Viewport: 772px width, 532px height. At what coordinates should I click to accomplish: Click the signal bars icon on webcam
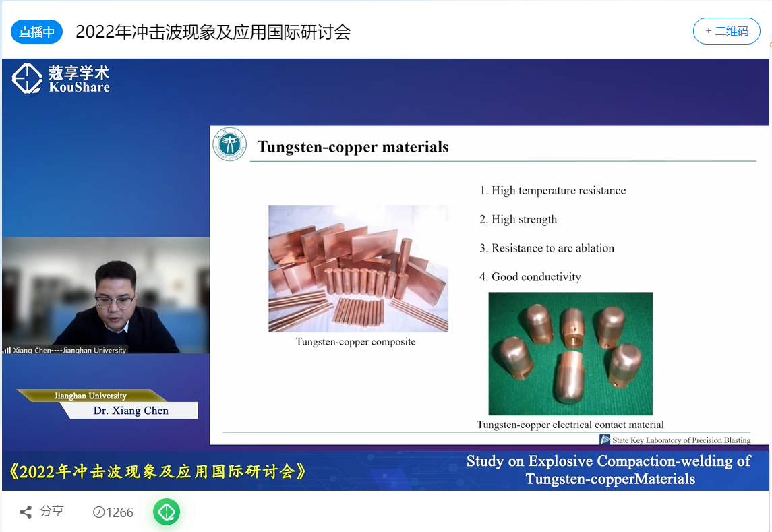[7, 350]
